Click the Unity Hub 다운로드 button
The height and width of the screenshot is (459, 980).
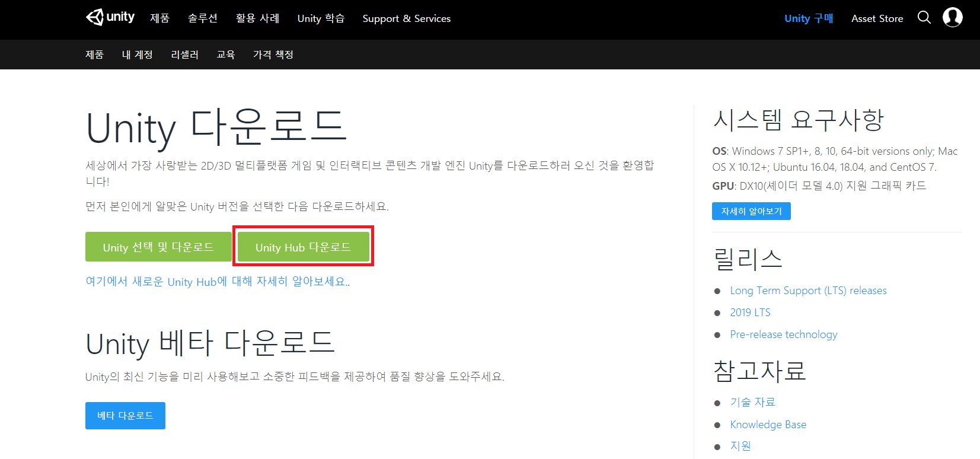click(x=303, y=247)
